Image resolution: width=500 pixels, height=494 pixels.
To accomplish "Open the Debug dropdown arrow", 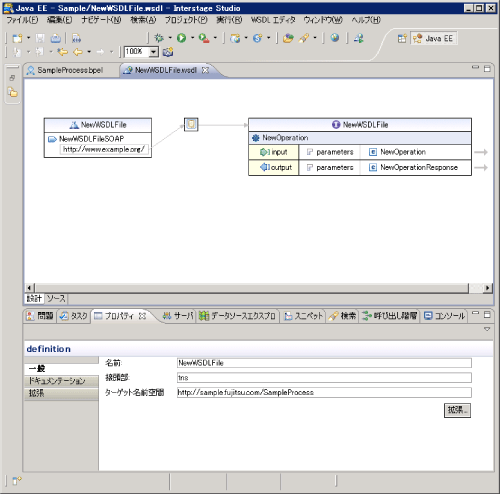I will click(x=170, y=38).
